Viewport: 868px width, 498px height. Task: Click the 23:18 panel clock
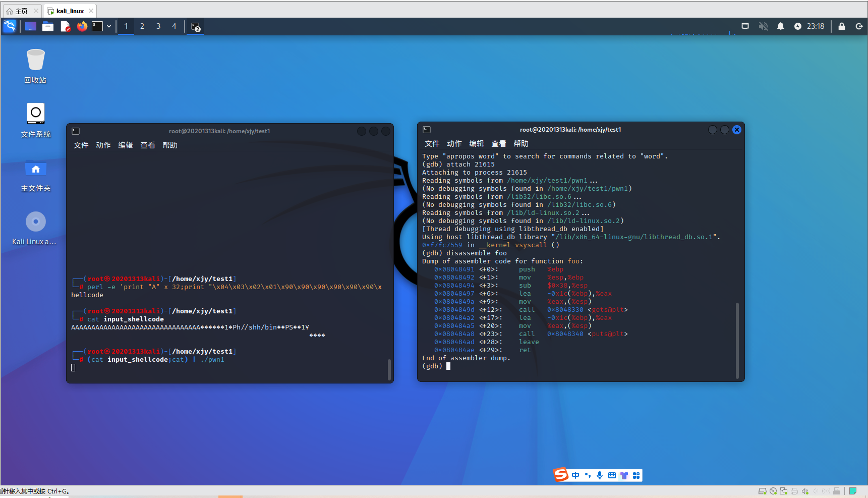pos(816,26)
